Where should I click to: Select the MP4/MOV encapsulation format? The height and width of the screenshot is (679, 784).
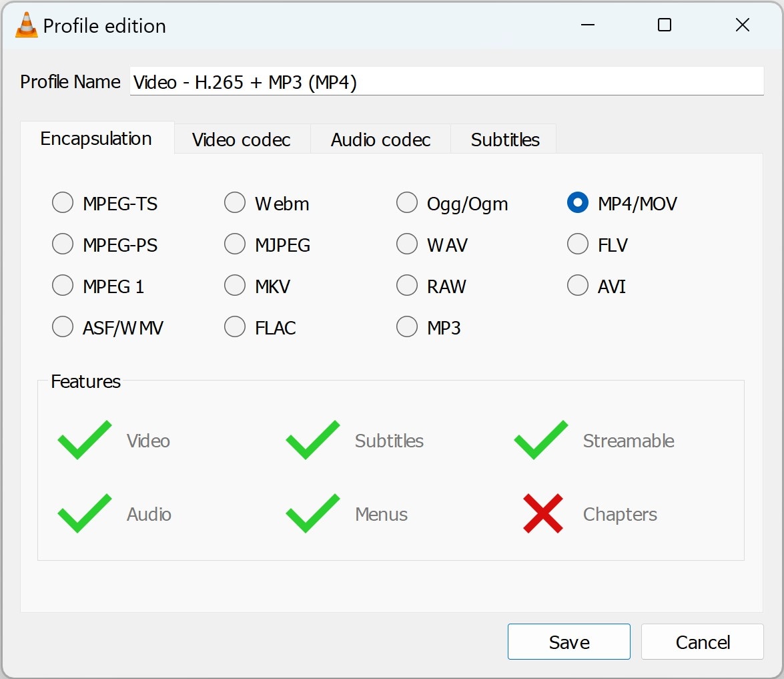pos(577,202)
